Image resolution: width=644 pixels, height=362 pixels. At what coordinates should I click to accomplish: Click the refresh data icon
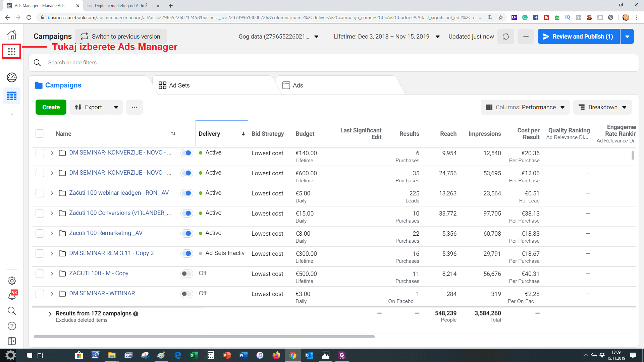click(x=505, y=37)
